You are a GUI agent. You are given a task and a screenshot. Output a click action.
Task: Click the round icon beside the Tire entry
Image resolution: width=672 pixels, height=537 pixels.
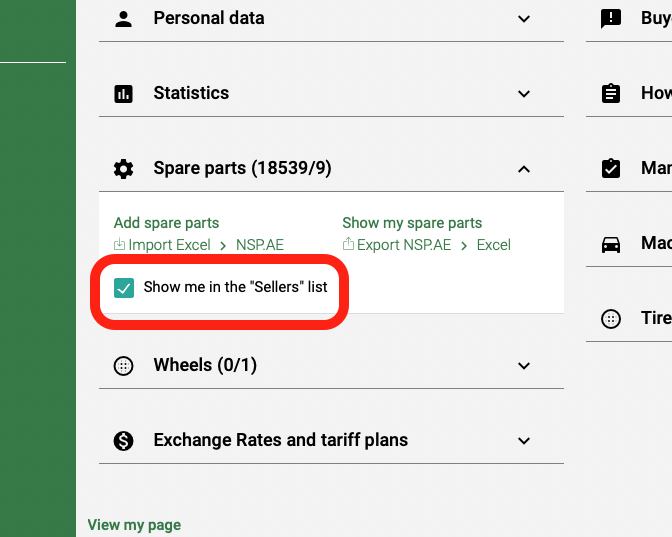pyautogui.click(x=610, y=319)
